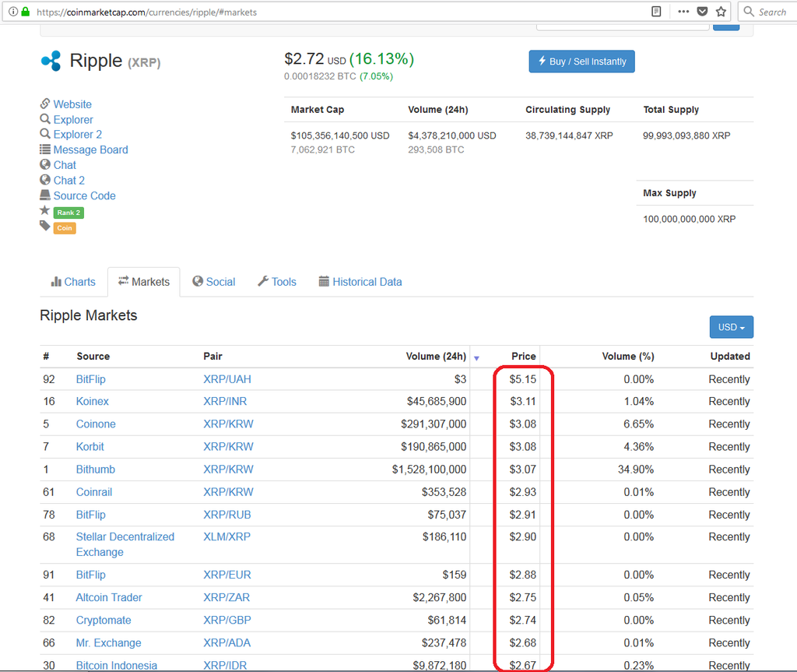797x672 pixels.
Task: Open the XRP/UAH pair link
Action: [226, 379]
